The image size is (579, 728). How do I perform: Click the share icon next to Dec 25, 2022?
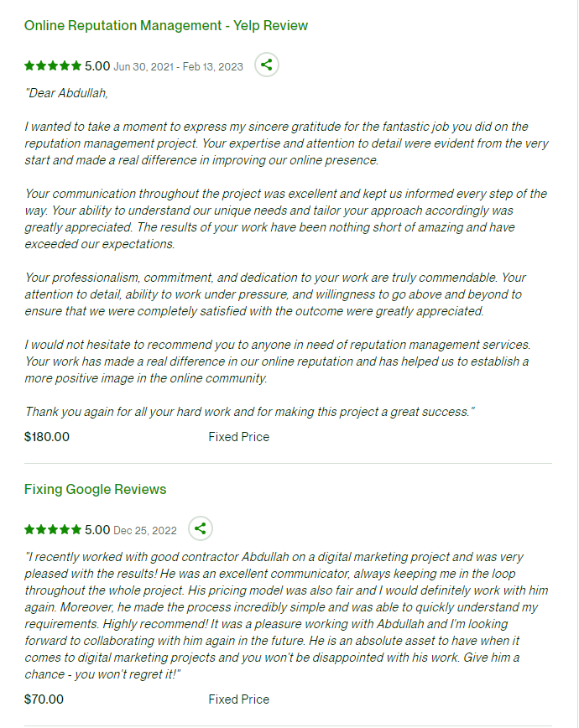point(201,529)
